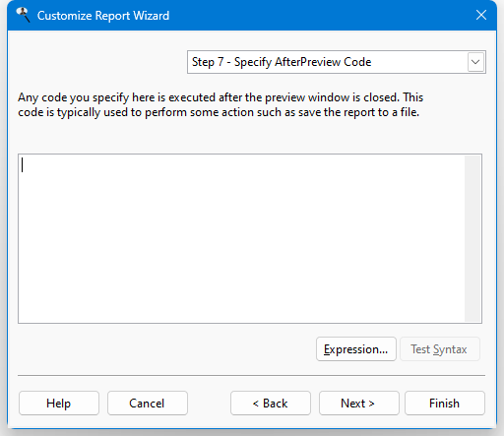Close the Customize Report Wizard dialog

click(x=481, y=15)
